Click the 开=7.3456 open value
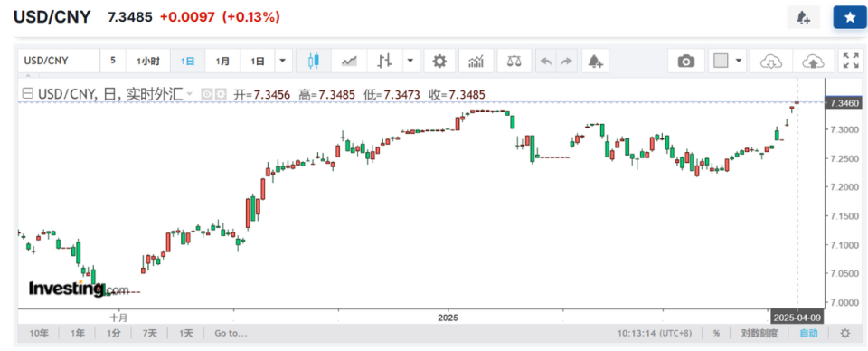This screenshot has width=868, height=351. (x=262, y=95)
